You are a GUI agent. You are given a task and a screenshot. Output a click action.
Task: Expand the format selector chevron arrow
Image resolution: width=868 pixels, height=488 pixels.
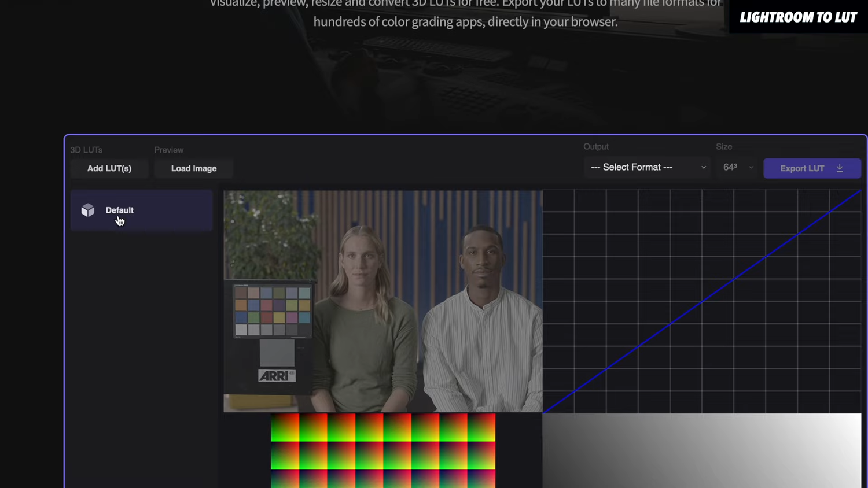pos(703,167)
